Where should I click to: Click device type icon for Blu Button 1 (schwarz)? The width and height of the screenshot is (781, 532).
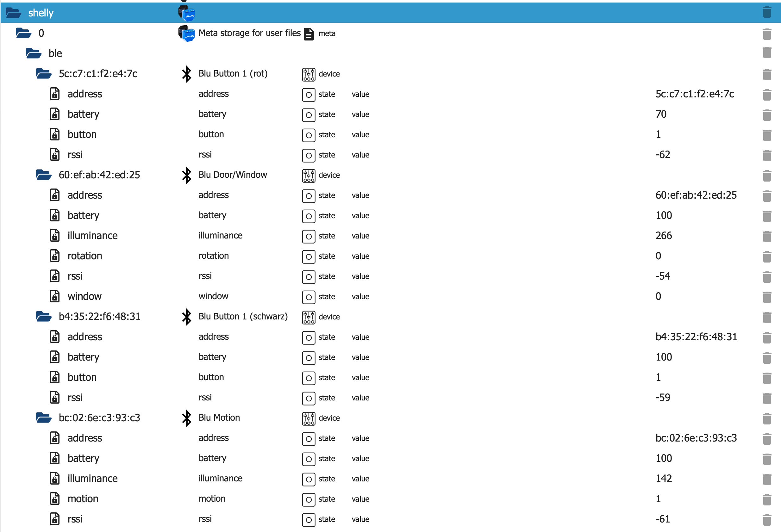308,317
